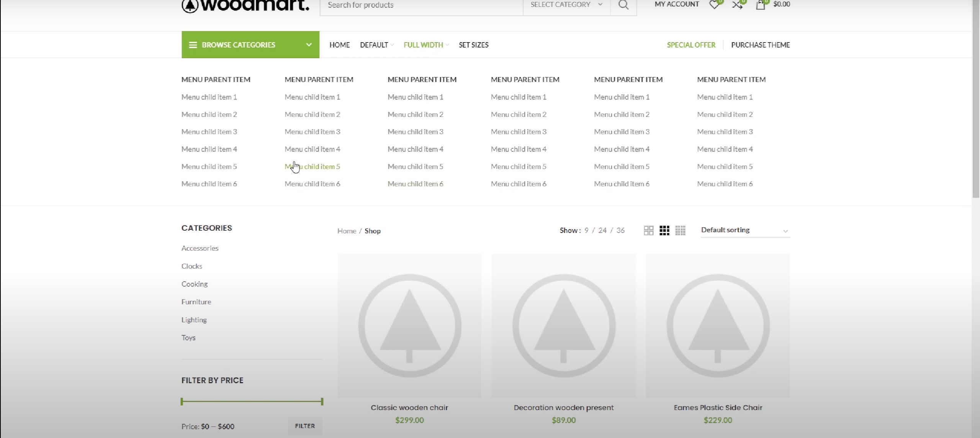Open the Set Sizes menu item

(473, 45)
